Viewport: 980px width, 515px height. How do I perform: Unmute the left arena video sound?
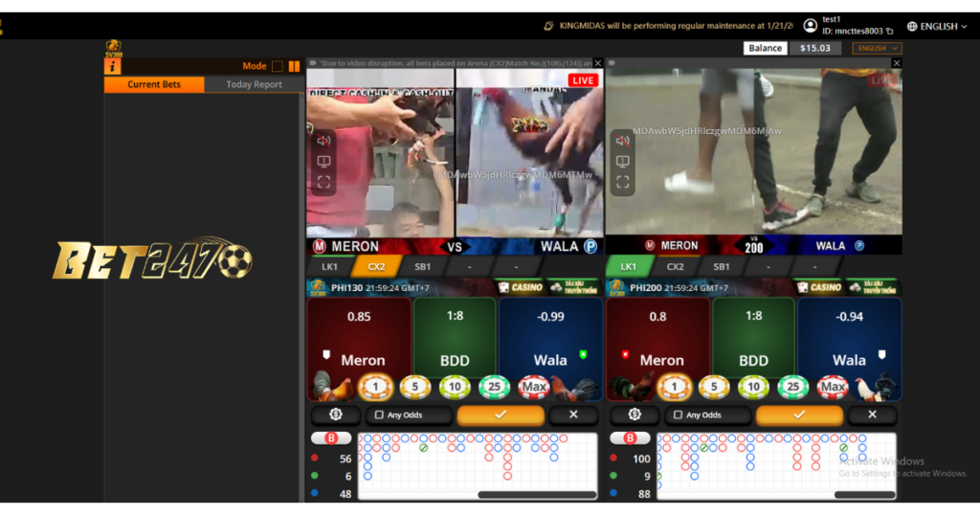(x=323, y=141)
